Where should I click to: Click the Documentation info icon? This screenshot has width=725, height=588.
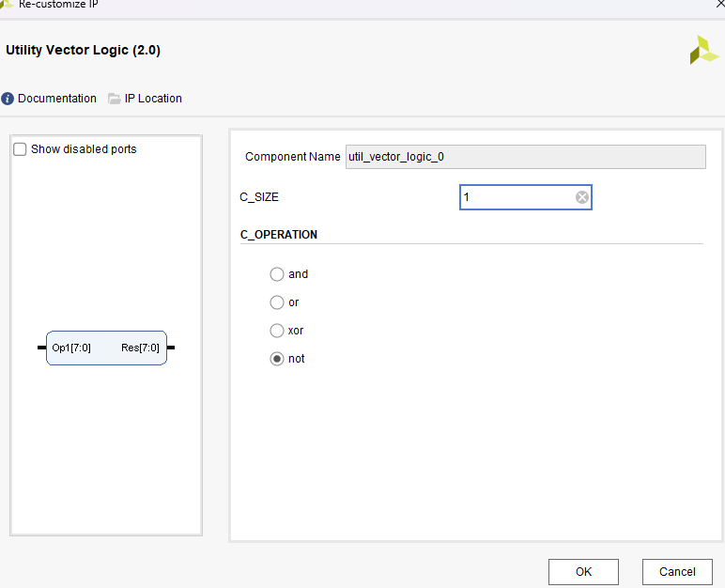[x=8, y=99]
